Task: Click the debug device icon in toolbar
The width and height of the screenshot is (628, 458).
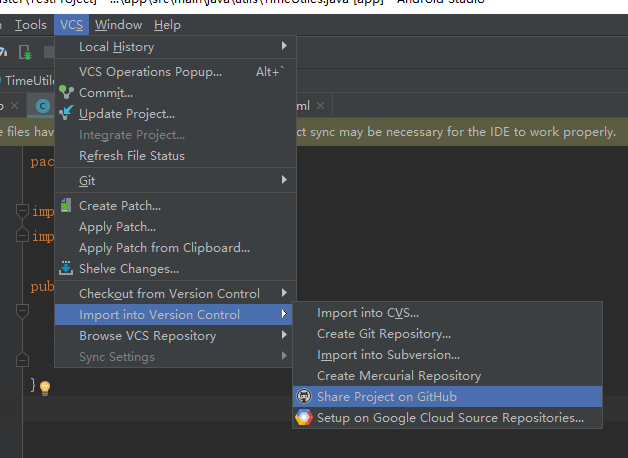Action: [x=25, y=52]
